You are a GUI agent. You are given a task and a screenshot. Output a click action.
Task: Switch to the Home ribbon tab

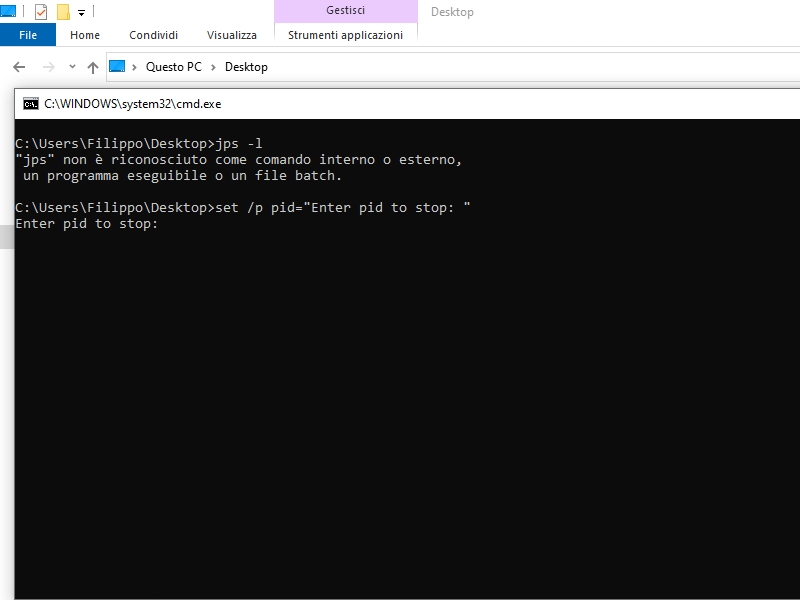(x=85, y=35)
